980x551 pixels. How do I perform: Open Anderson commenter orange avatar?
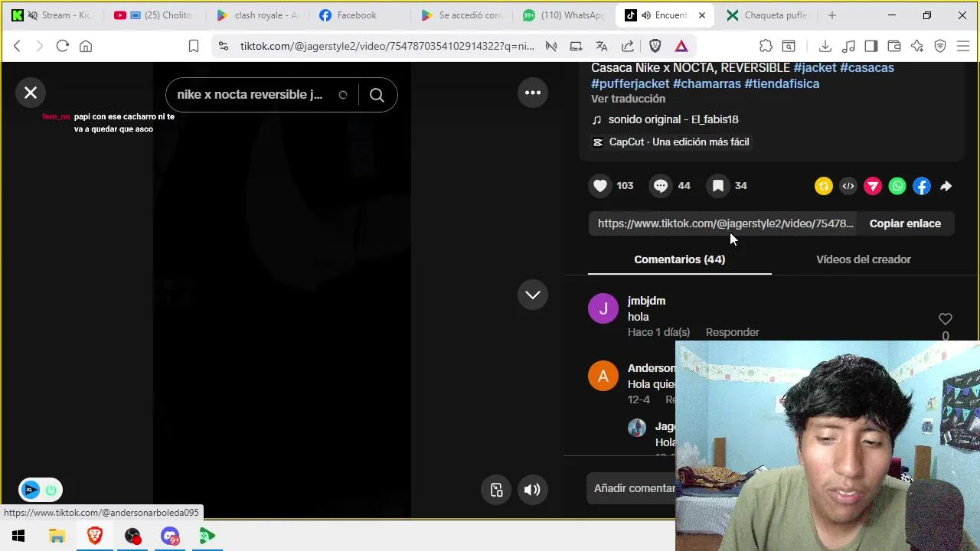[x=603, y=376]
